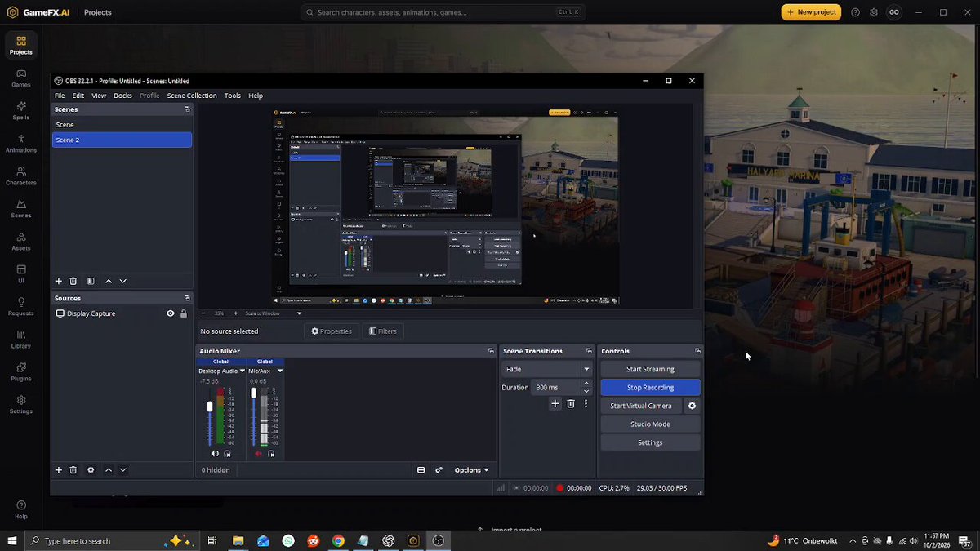This screenshot has width=980, height=551.
Task: Adjust Mic/Aux volume slider handle
Action: [x=254, y=393]
